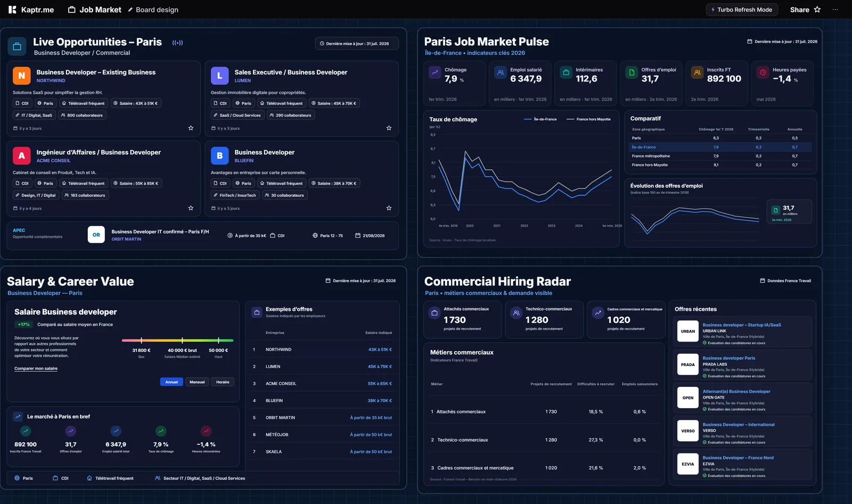Open the Board design tab
This screenshot has width=852, height=504.
(157, 10)
